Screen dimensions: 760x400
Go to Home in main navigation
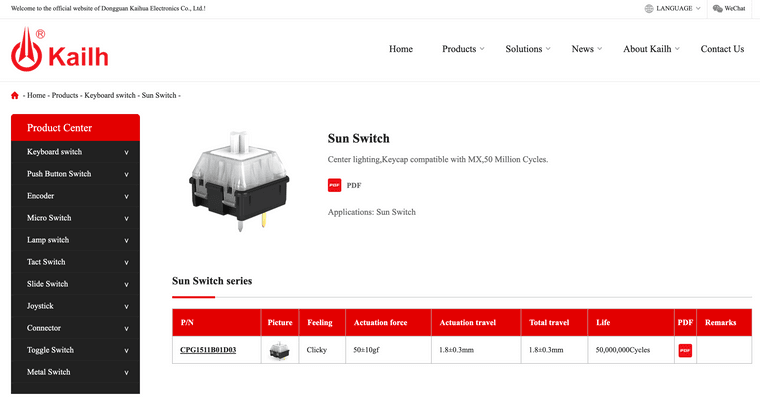coord(401,49)
